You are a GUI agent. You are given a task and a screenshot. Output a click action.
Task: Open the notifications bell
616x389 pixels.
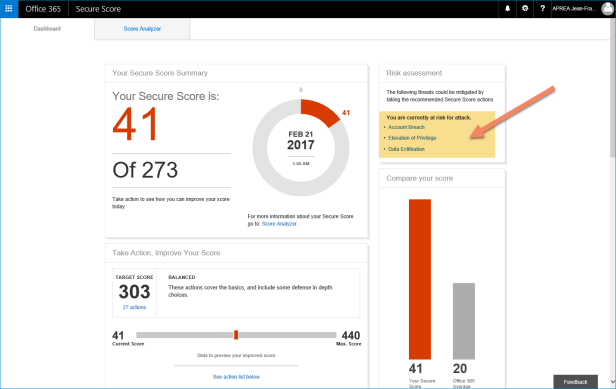click(x=507, y=8)
